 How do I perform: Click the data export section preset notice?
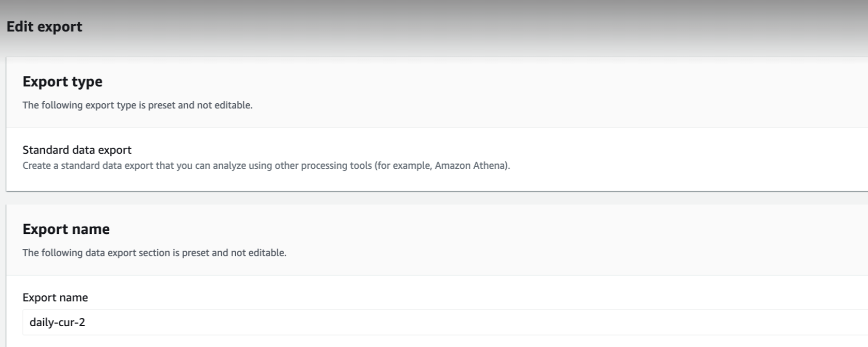click(x=154, y=253)
